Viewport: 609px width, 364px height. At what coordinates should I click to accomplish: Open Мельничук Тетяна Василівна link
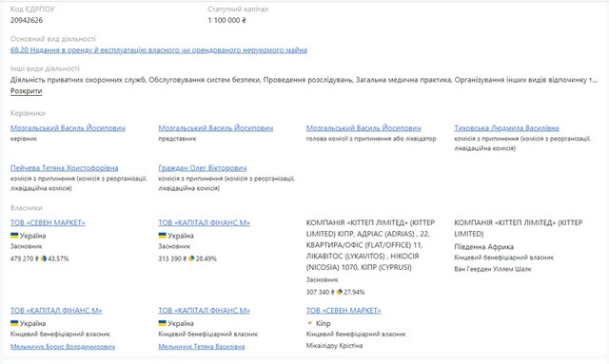(x=201, y=347)
